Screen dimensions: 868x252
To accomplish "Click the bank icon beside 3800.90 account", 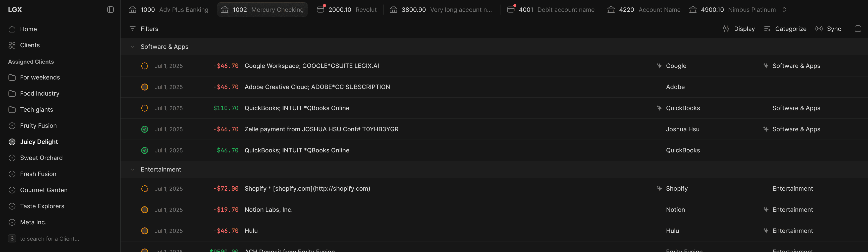I will 394,10.
